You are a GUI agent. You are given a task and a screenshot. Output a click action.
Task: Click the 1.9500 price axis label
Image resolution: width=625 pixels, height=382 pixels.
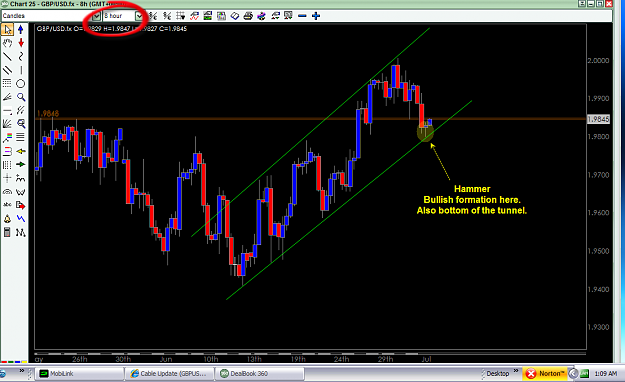click(x=598, y=251)
